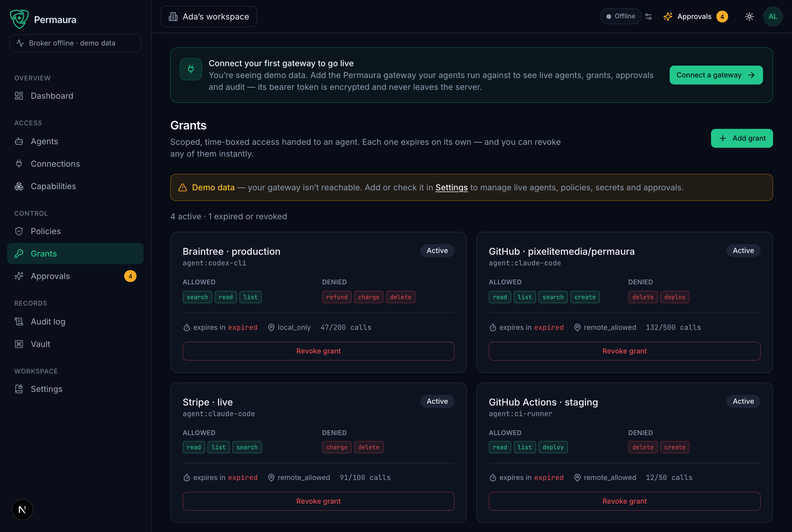Click the location pin icon on Stripe card

(271, 477)
